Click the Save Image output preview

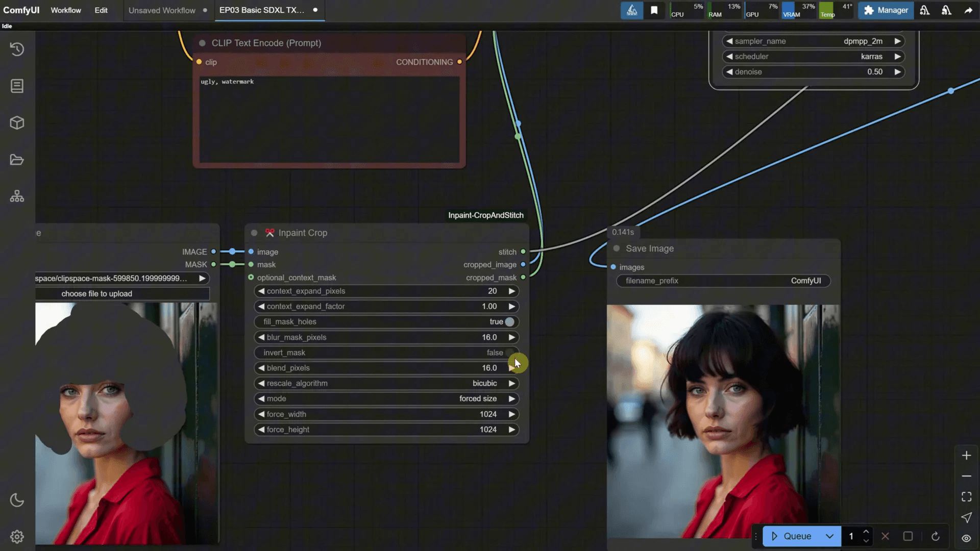pos(723,421)
